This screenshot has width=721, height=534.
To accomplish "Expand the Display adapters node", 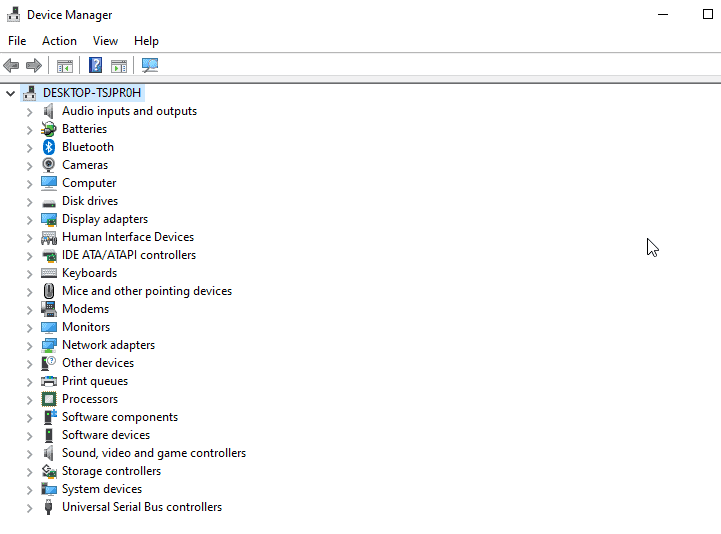I will [30, 220].
